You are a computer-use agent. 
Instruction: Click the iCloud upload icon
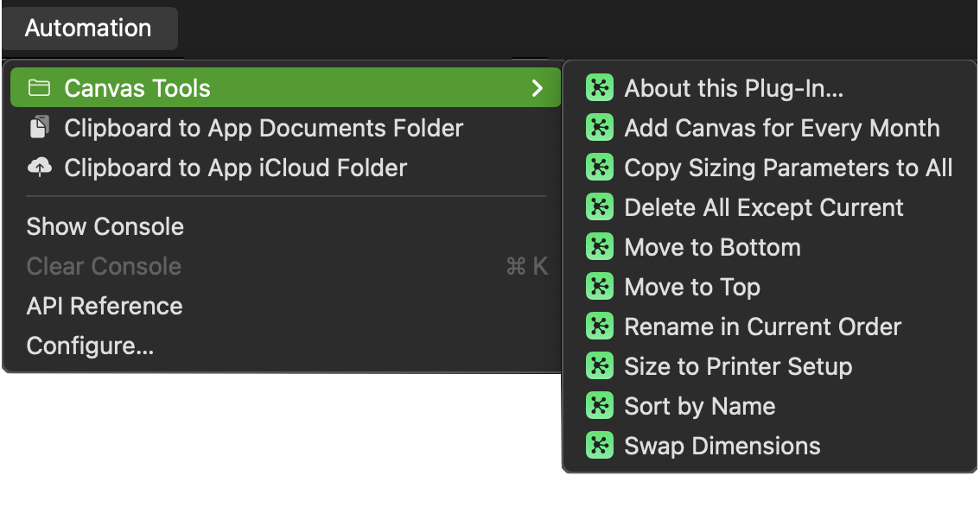(x=39, y=168)
